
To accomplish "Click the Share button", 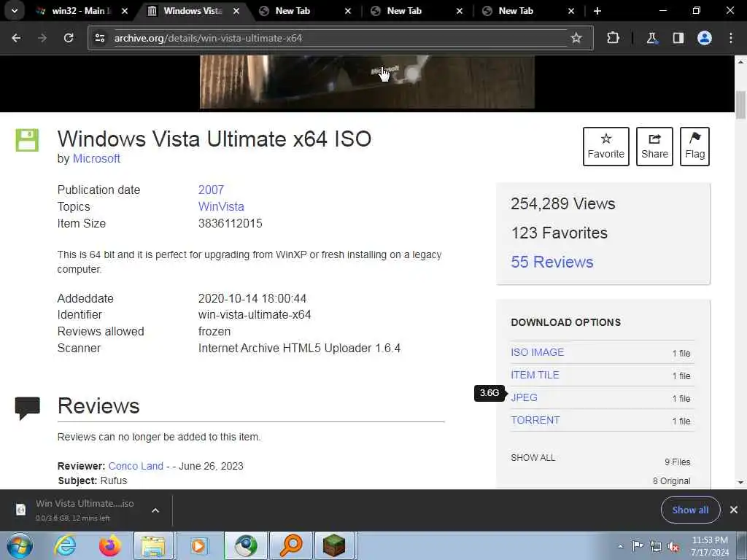I will (654, 146).
